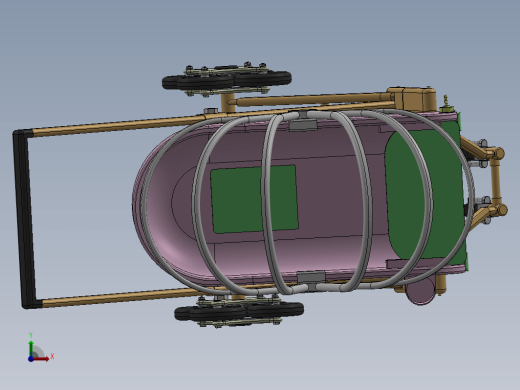Select the upper black wheel assembly
The width and height of the screenshot is (520, 390).
[x=227, y=79]
